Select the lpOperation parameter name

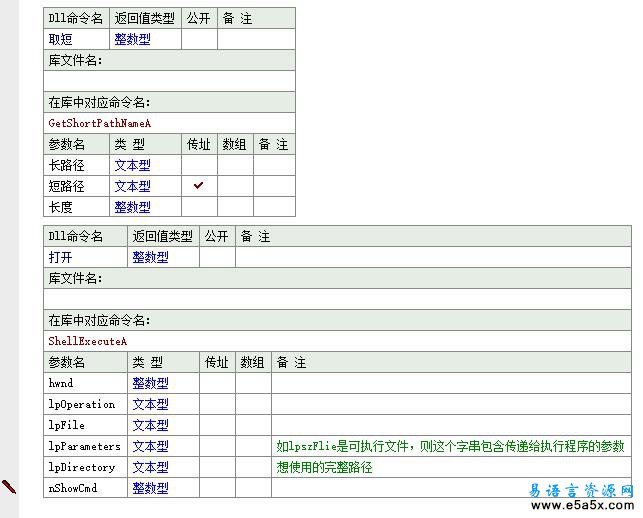[82, 404]
